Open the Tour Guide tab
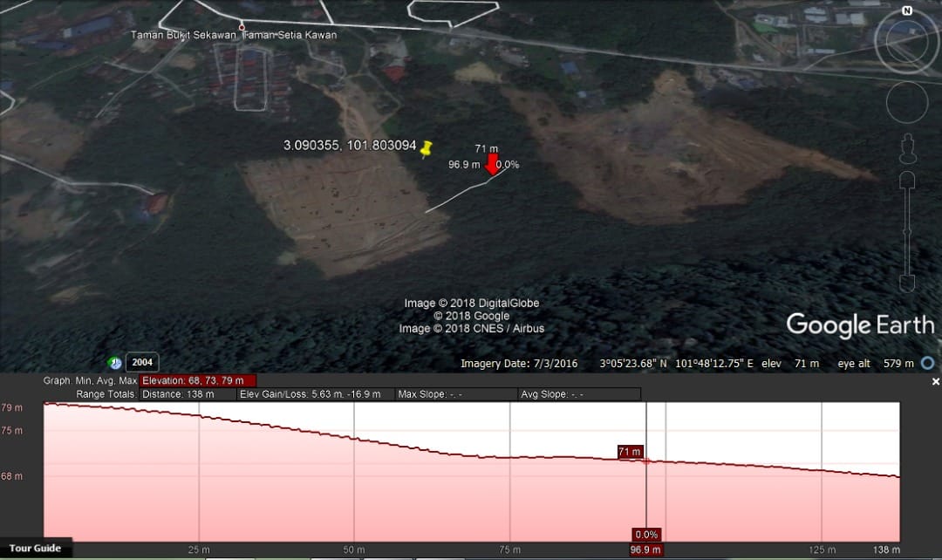942x560 pixels. point(35,549)
